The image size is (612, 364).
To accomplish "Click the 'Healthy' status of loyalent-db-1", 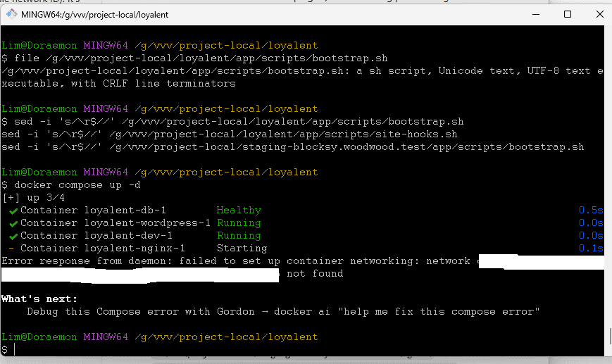I will [239, 211].
